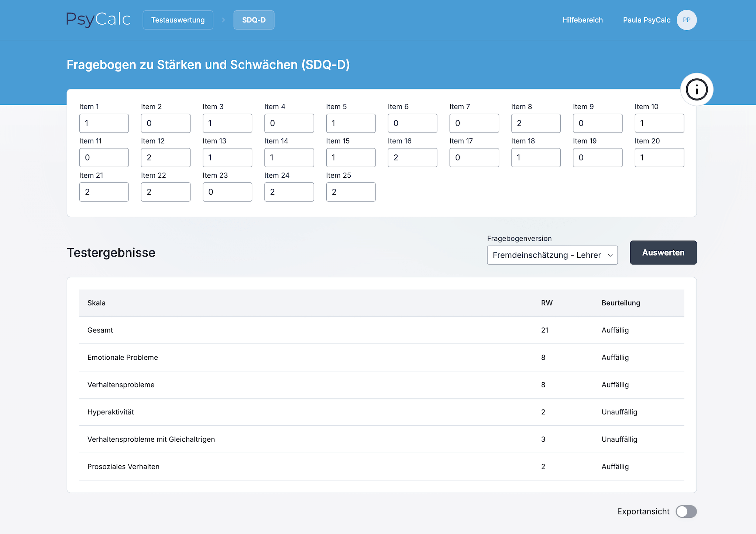Image resolution: width=756 pixels, height=534 pixels.
Task: Click the Item 25 input field
Action: tap(351, 192)
